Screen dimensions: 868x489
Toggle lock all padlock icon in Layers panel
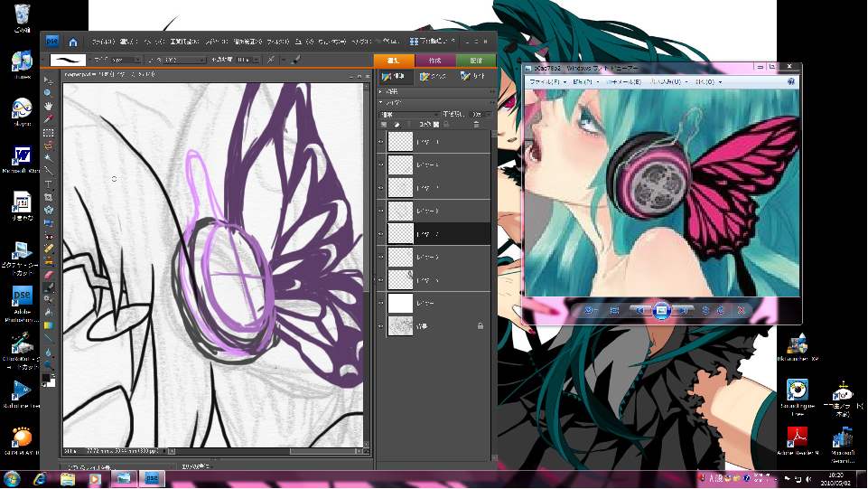pyautogui.click(x=445, y=125)
